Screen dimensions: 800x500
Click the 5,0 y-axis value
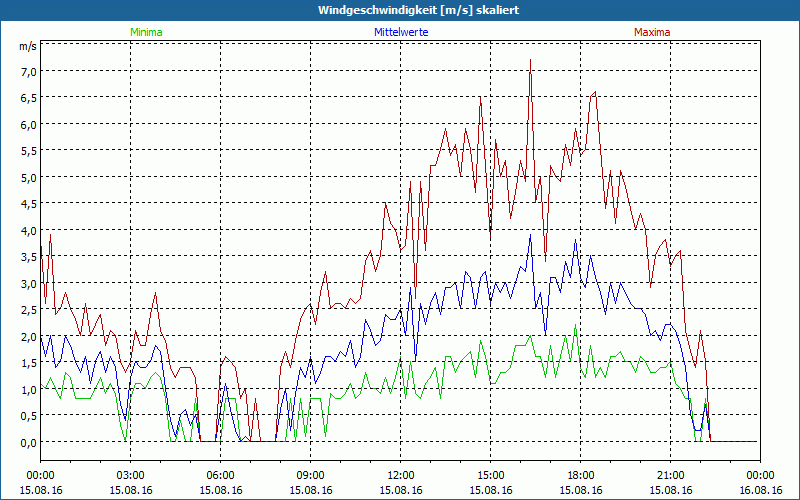[x=29, y=178]
